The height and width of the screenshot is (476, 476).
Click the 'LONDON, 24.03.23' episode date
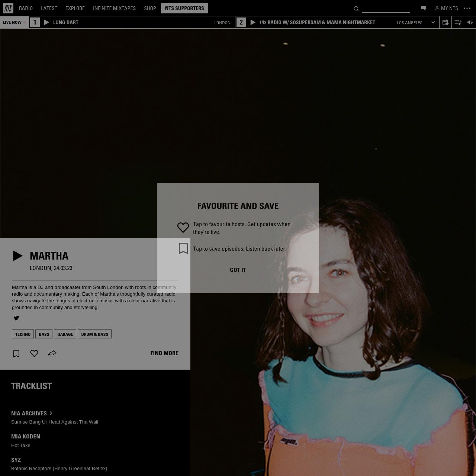click(x=51, y=268)
